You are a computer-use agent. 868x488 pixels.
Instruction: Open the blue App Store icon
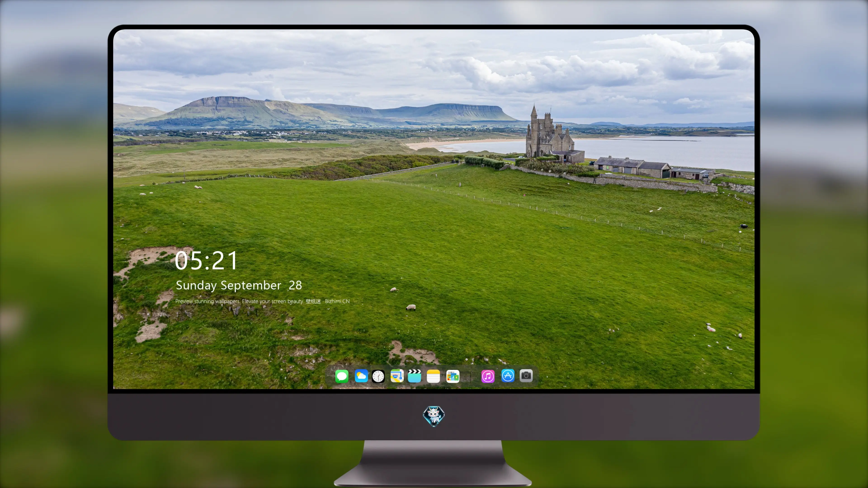(508, 375)
